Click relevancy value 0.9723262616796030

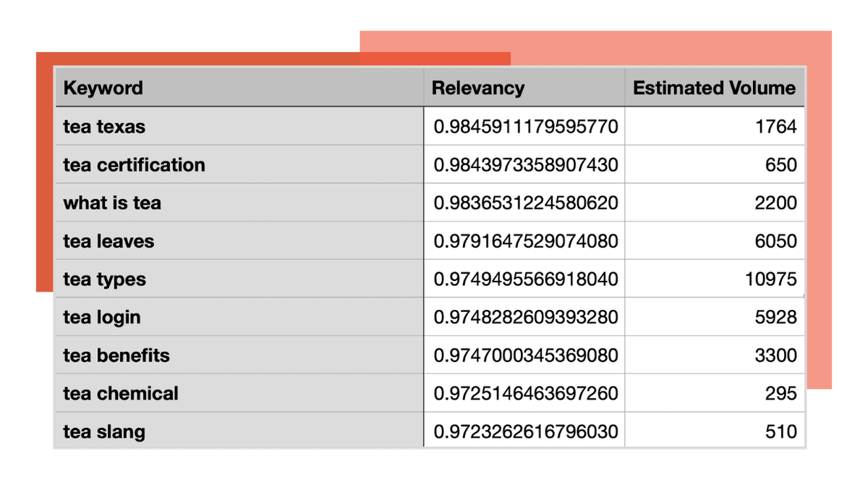tap(525, 432)
